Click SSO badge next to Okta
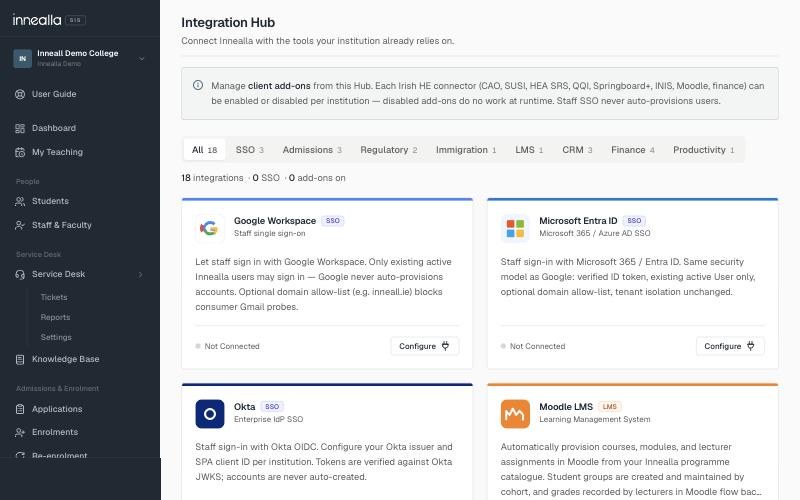Viewport: 800px width, 500px height. click(x=272, y=407)
